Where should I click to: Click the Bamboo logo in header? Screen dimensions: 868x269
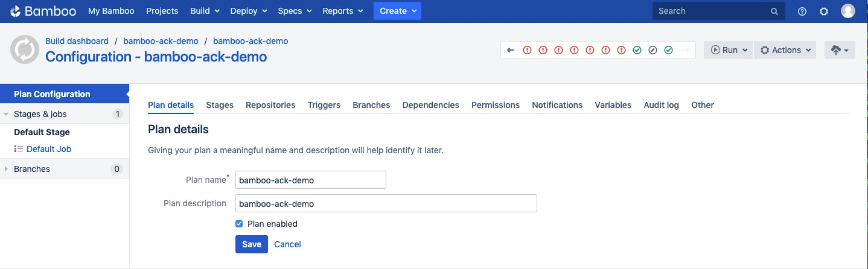point(44,11)
